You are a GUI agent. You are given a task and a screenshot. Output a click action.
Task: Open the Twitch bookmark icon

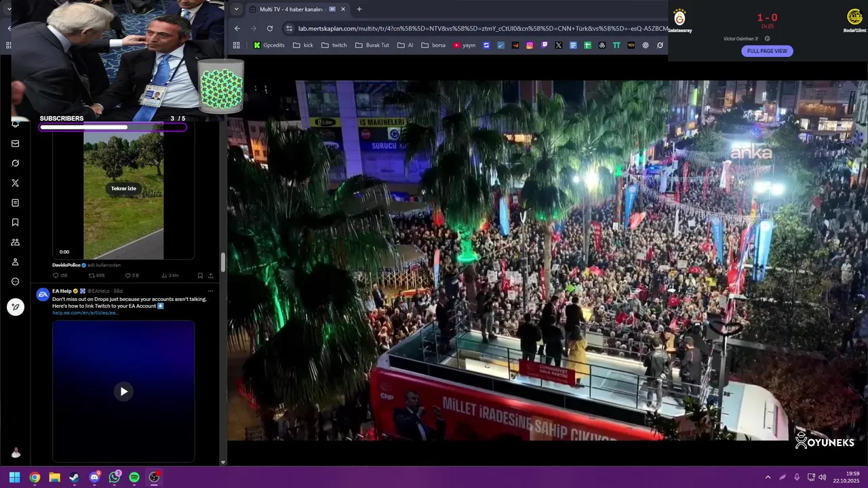pos(544,45)
